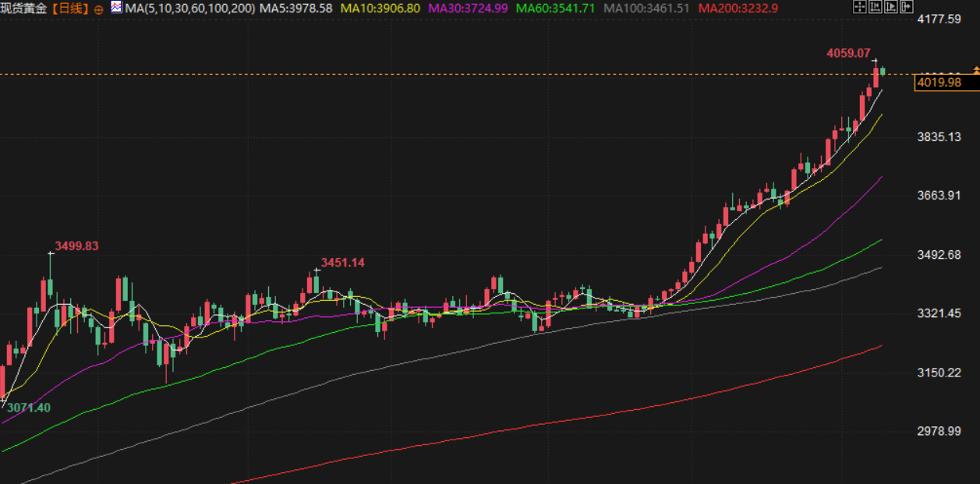Click the 3499.83 peak price marker

(76, 246)
